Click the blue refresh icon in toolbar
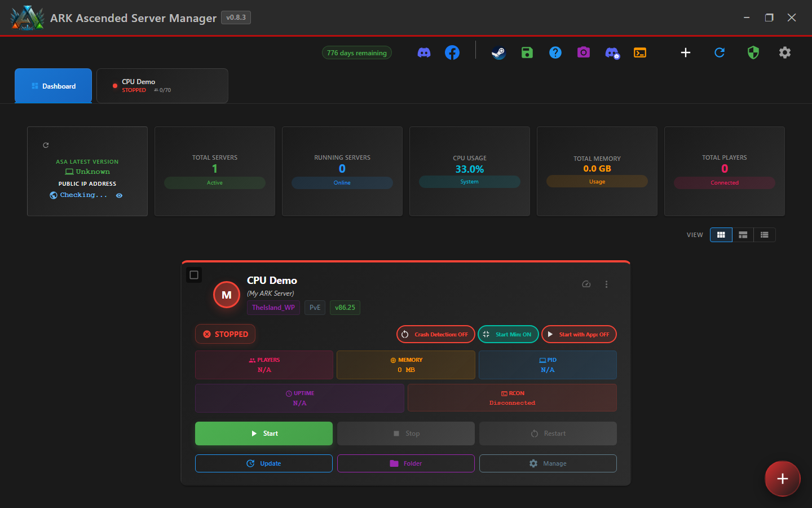 point(720,52)
